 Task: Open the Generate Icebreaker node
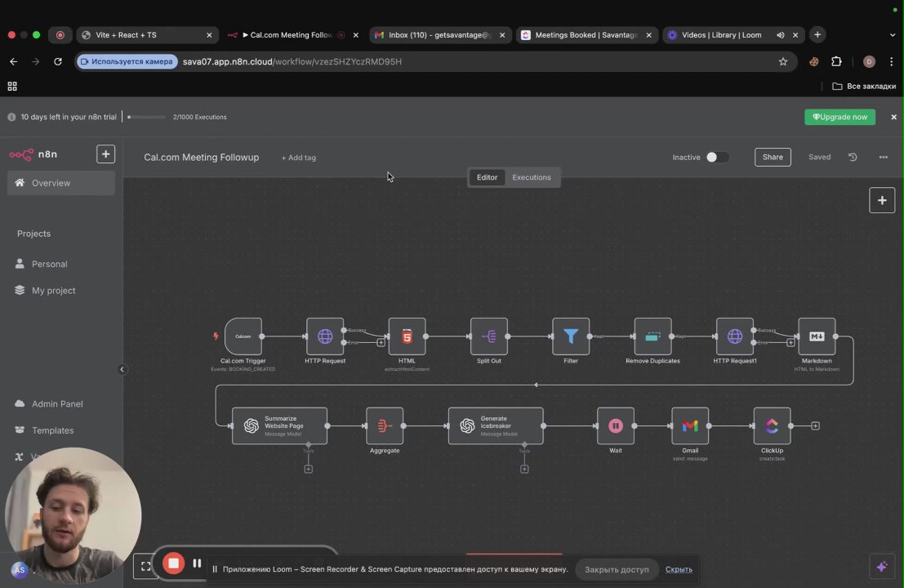496,426
